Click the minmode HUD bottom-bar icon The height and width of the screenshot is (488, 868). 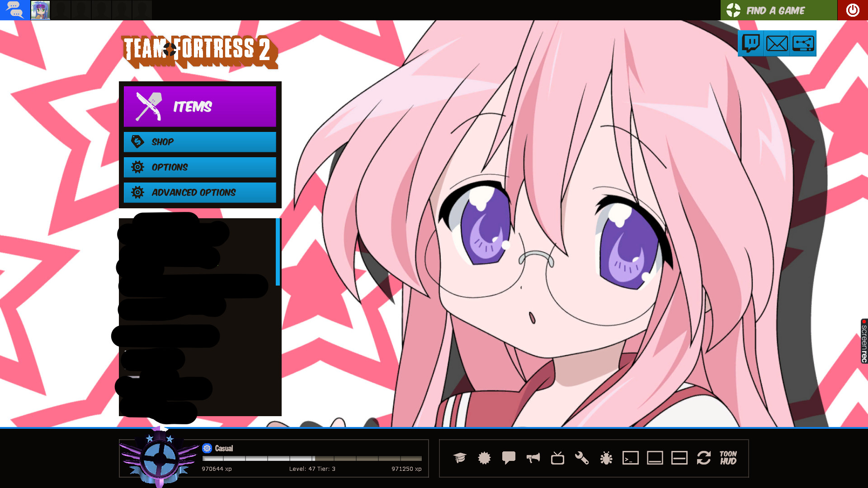pyautogui.click(x=655, y=458)
